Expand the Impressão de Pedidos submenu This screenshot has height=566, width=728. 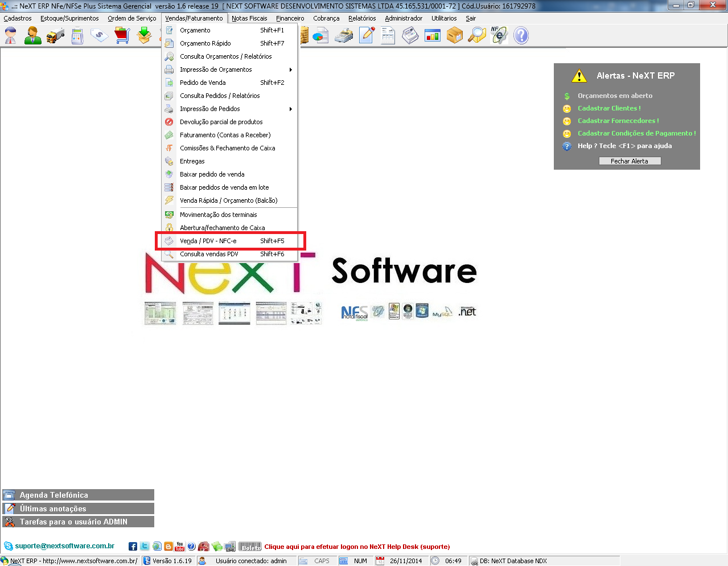click(230, 109)
